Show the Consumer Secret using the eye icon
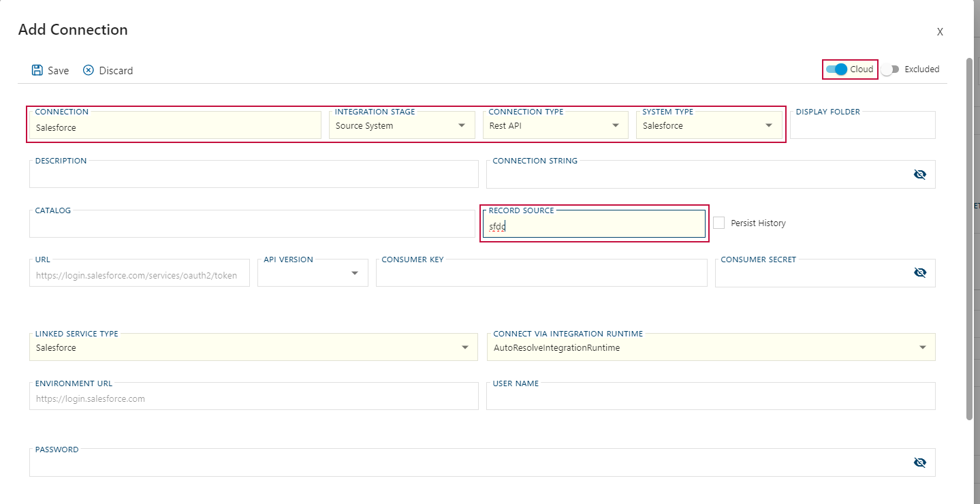980x504 pixels. 919,272
